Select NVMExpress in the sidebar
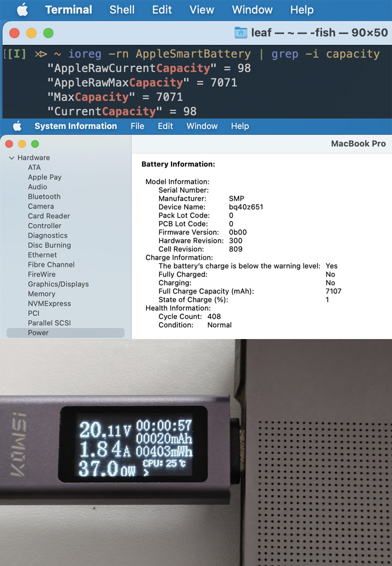 49,304
